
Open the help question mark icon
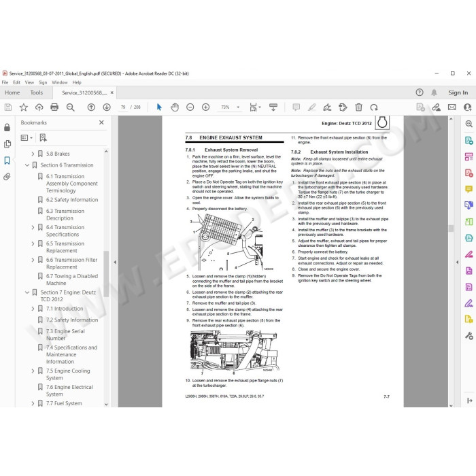[x=420, y=92]
